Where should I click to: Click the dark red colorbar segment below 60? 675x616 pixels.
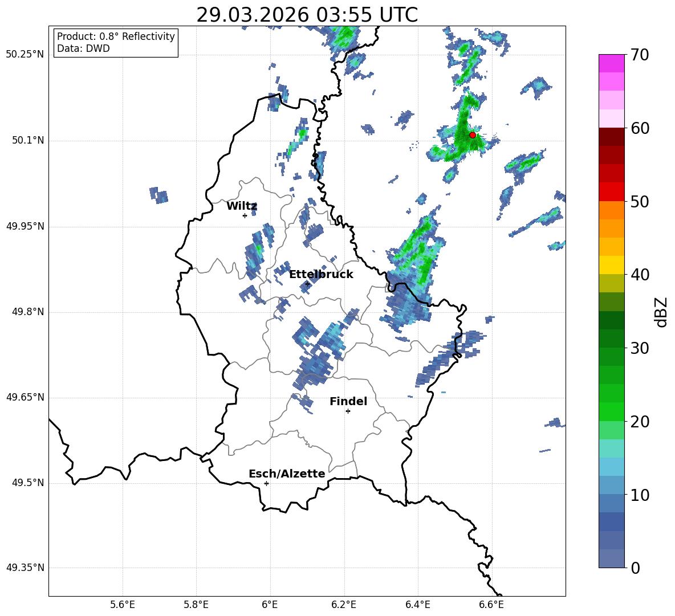click(612, 137)
